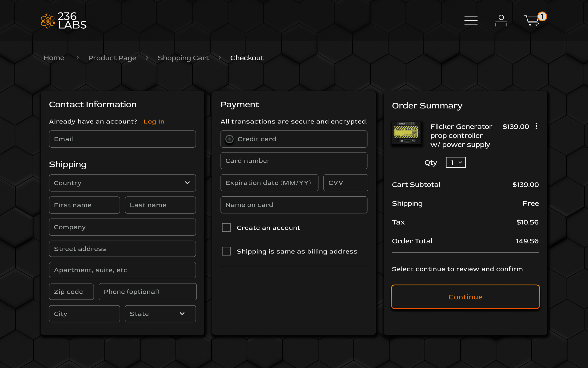588x368 pixels.
Task: Expand the Country dropdown
Action: (x=122, y=183)
